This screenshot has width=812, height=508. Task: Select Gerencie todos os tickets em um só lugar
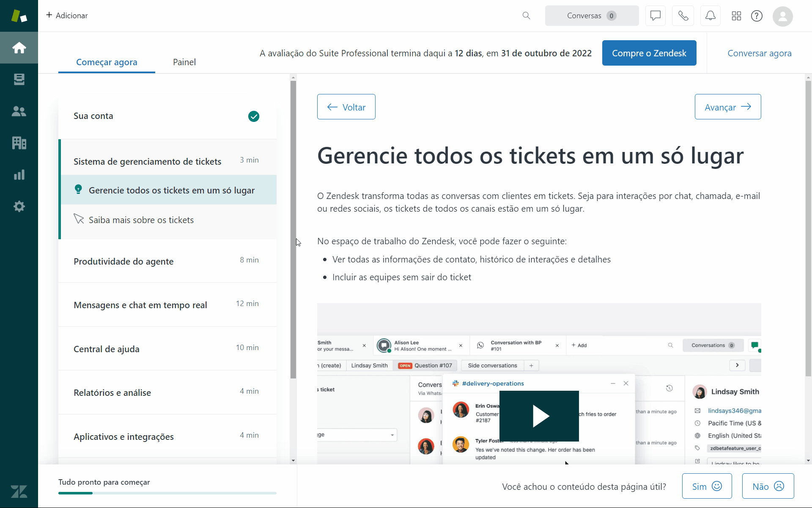click(168, 190)
